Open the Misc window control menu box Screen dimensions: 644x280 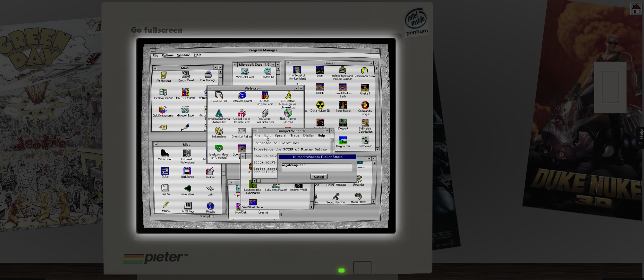[x=155, y=144]
